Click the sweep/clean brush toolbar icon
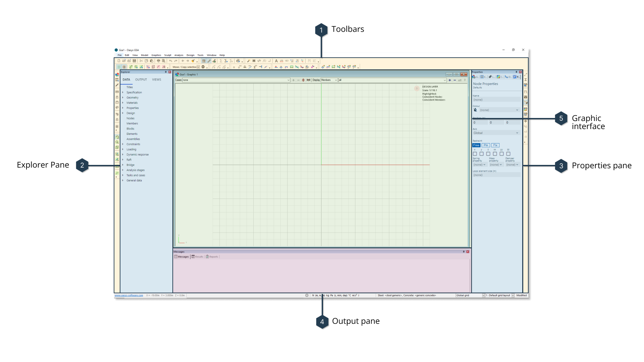The height and width of the screenshot is (362, 644). pyautogui.click(x=193, y=61)
